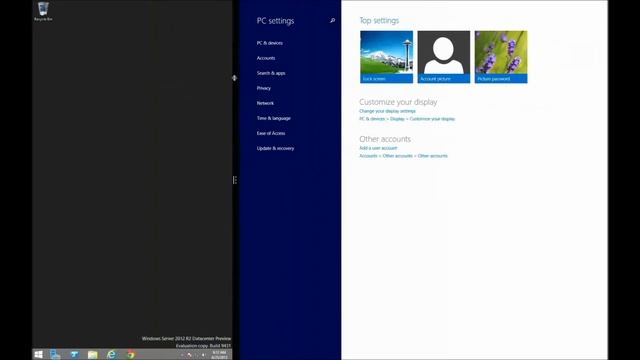Open the PC settings search icon
Image resolution: width=640 pixels, height=360 pixels.
[x=333, y=20]
